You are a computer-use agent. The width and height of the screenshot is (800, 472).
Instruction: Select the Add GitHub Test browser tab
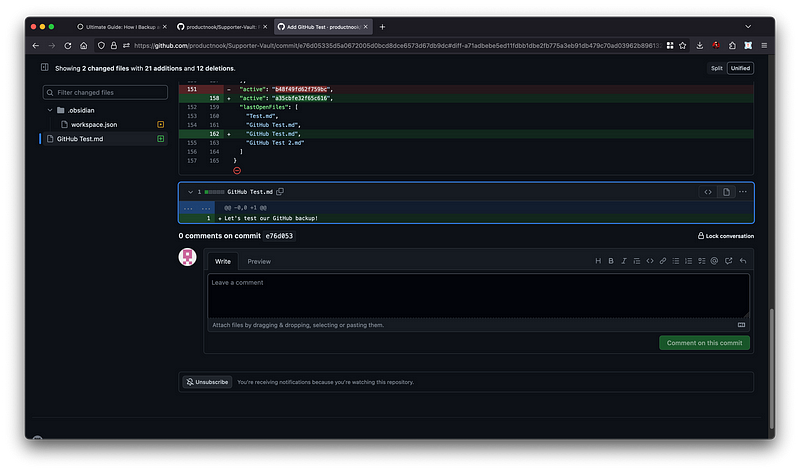click(323, 27)
